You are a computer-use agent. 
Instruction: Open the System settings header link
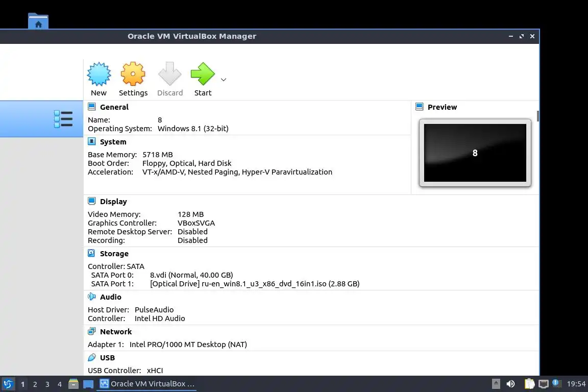point(113,142)
